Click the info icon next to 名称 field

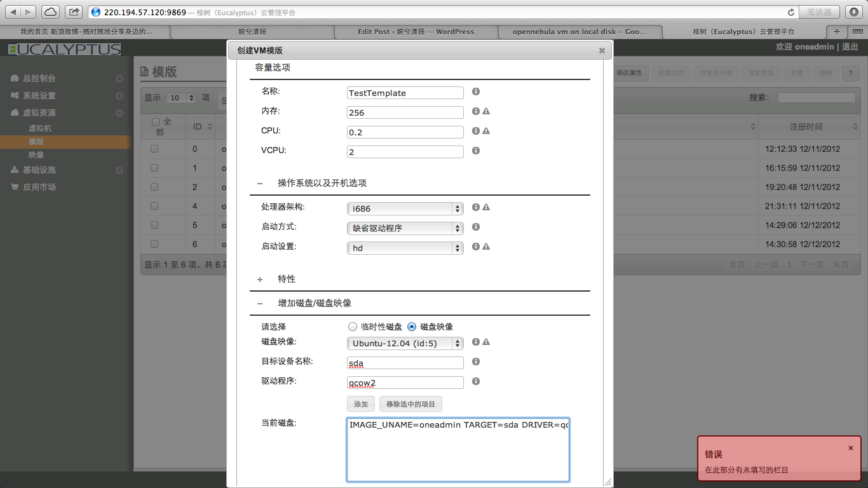point(476,92)
